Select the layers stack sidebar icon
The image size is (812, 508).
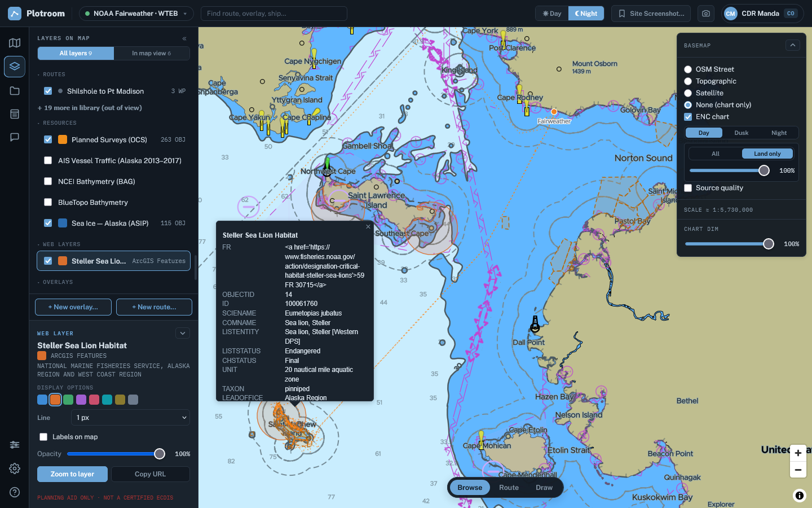pos(15,67)
